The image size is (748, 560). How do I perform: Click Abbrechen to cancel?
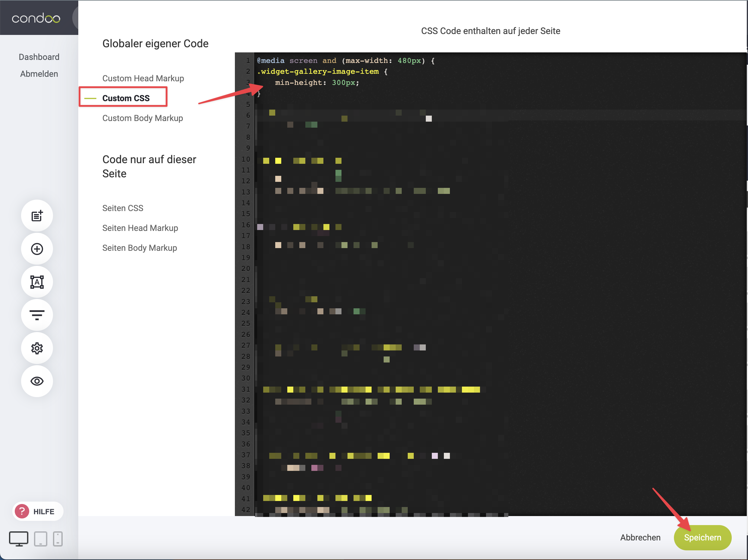click(640, 537)
